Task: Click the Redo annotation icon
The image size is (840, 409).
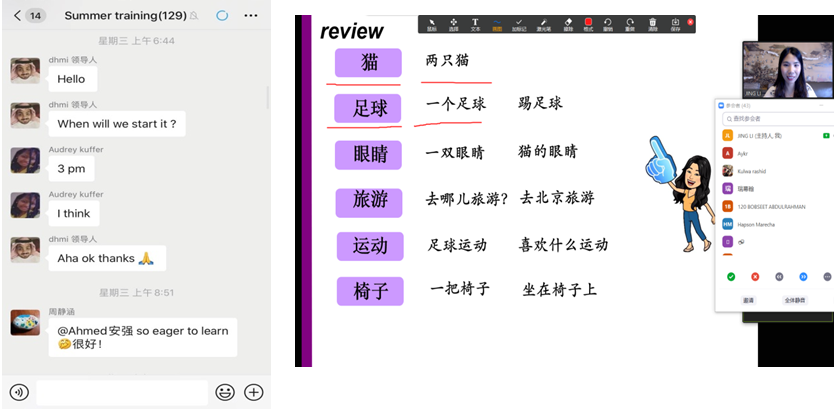Action: point(631,22)
